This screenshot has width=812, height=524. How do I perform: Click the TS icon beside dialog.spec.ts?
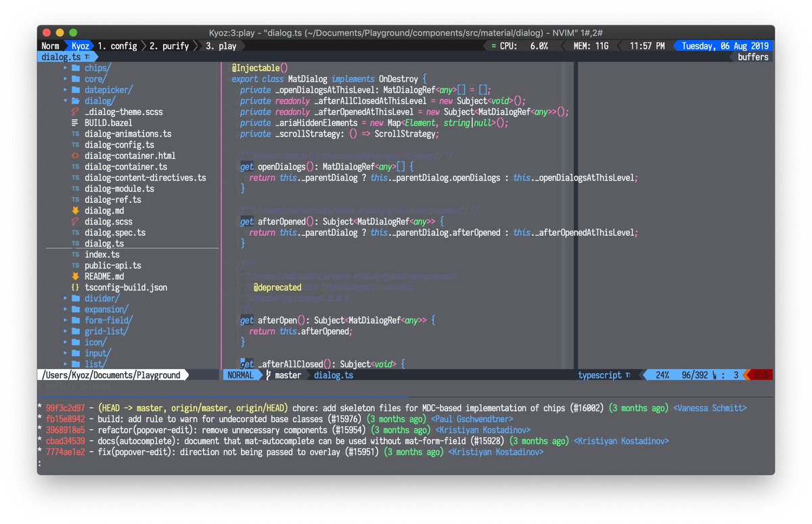(75, 233)
